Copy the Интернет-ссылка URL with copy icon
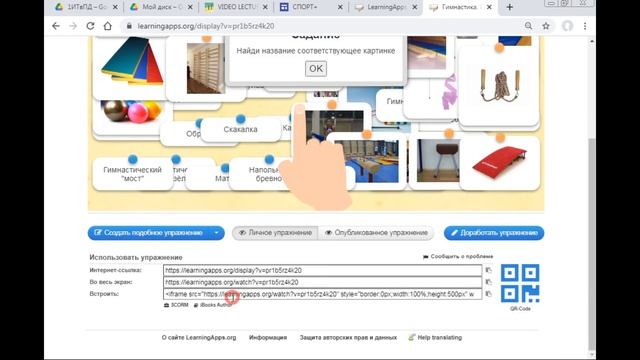The width and height of the screenshot is (640, 360). [x=488, y=270]
